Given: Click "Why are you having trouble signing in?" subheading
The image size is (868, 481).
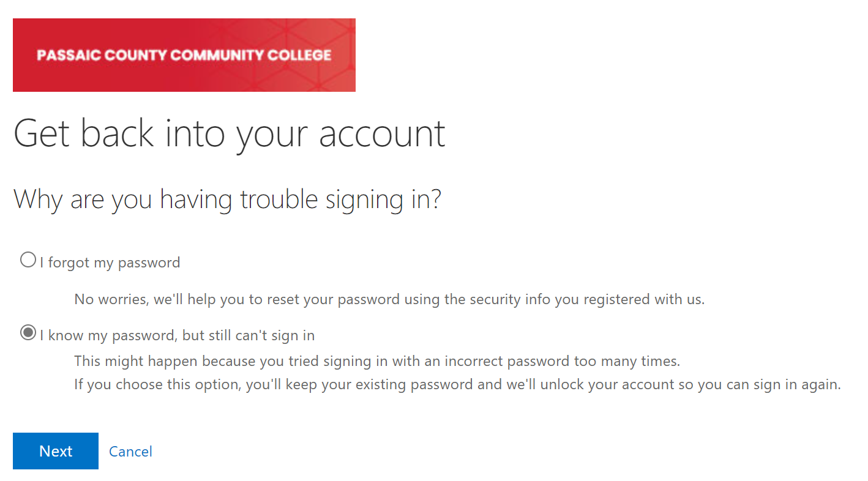Looking at the screenshot, I should point(227,201).
